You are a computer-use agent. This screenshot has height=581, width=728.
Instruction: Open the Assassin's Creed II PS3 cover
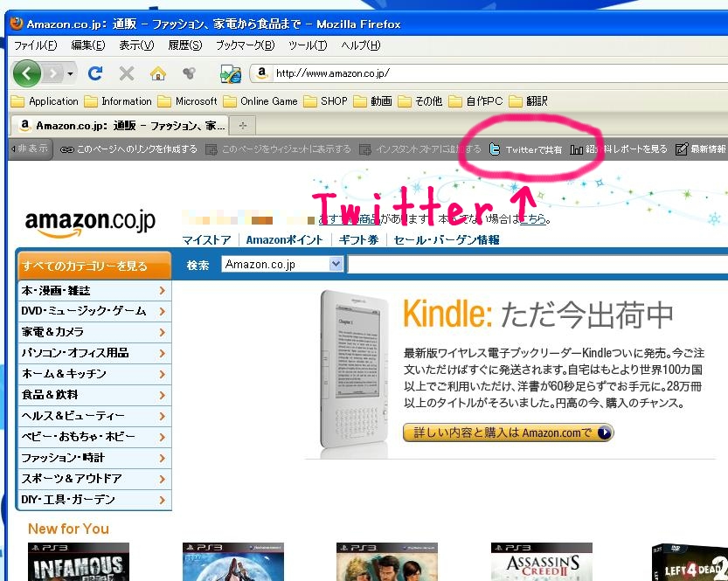[x=541, y=562]
